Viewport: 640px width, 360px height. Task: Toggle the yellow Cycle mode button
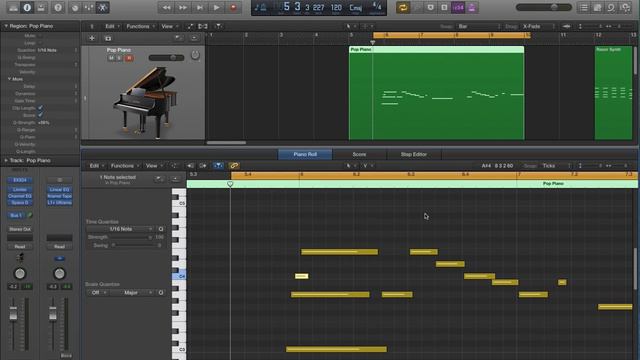point(403,7)
